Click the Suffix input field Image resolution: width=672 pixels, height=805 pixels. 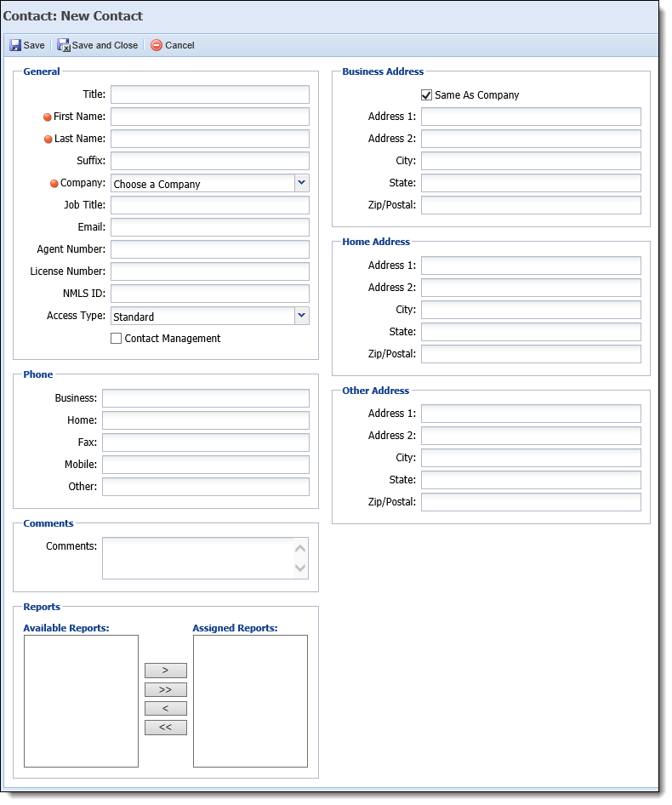click(210, 161)
